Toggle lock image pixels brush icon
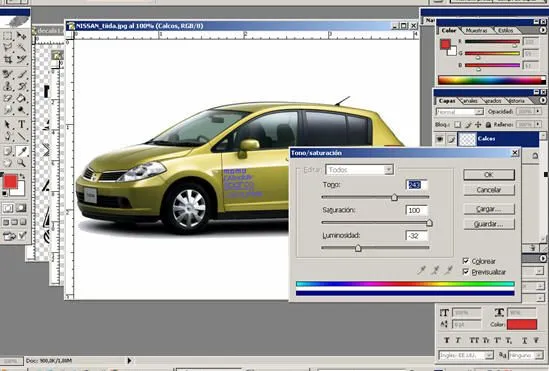This screenshot has height=371, width=549. pos(468,125)
